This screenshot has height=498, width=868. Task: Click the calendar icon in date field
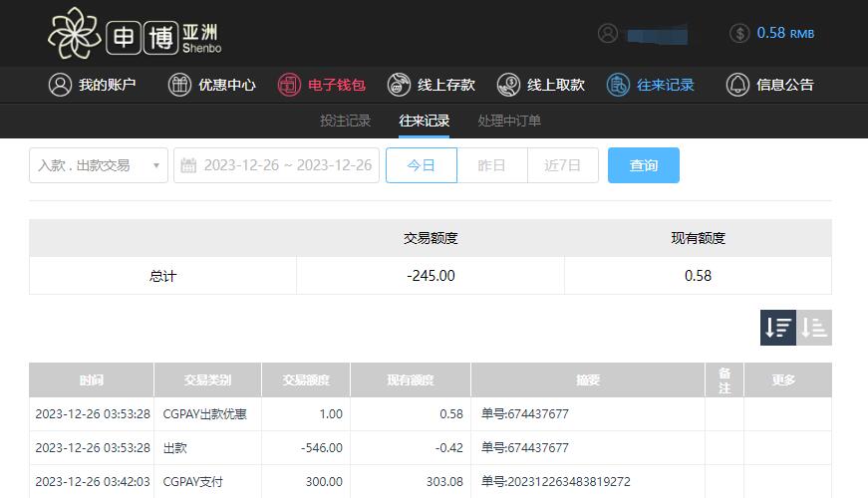(x=188, y=165)
